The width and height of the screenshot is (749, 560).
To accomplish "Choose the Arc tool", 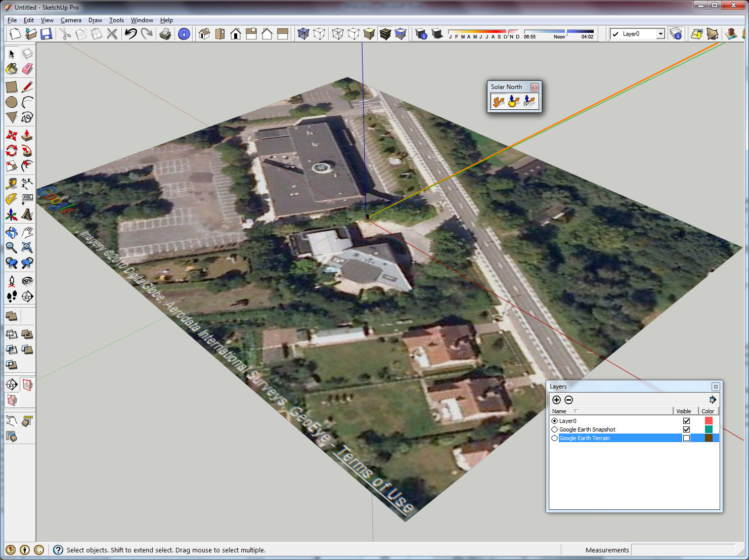I will tap(27, 102).
